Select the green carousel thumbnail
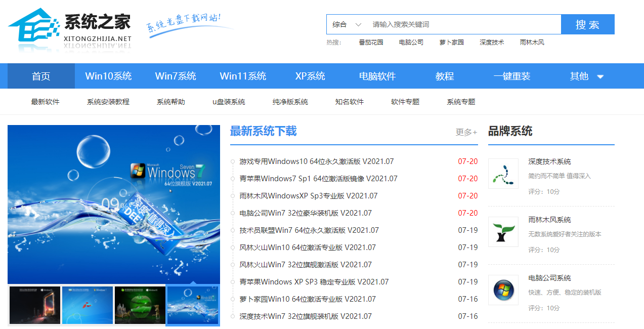644x329 pixels. coord(140,305)
